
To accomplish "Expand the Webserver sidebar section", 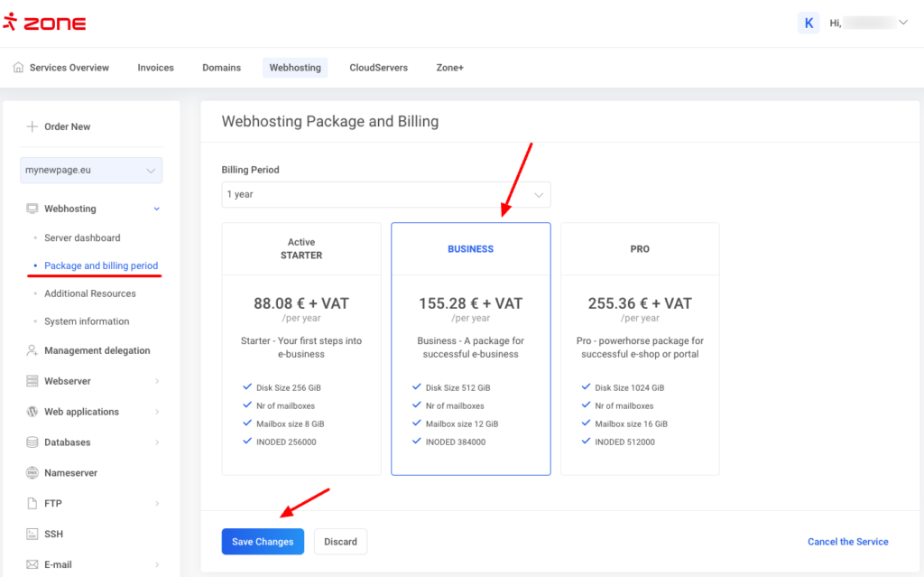I will tap(90, 381).
